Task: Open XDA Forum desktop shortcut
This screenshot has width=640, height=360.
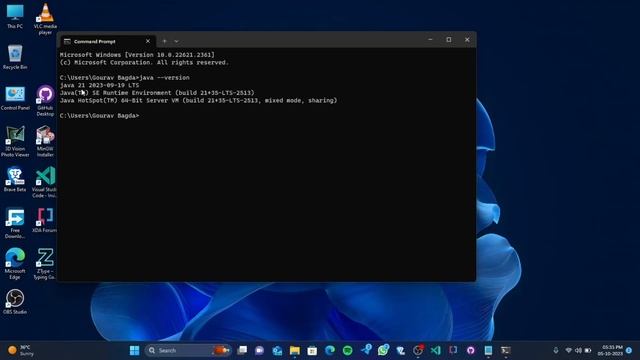Action: coord(44,220)
